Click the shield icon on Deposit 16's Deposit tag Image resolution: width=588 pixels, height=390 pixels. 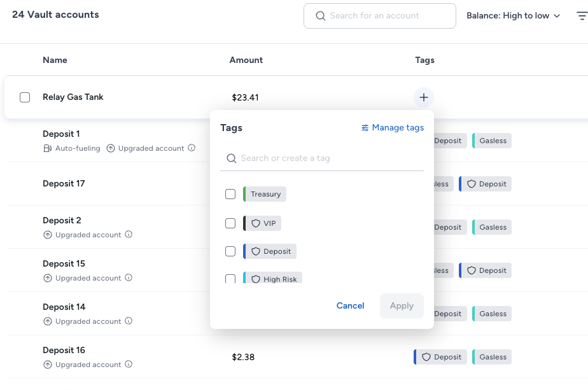426,357
